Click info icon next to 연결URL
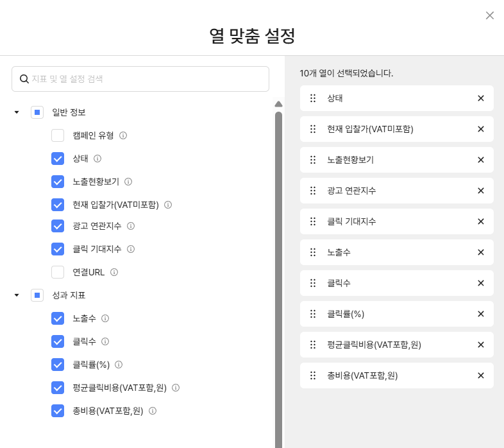 point(114,272)
